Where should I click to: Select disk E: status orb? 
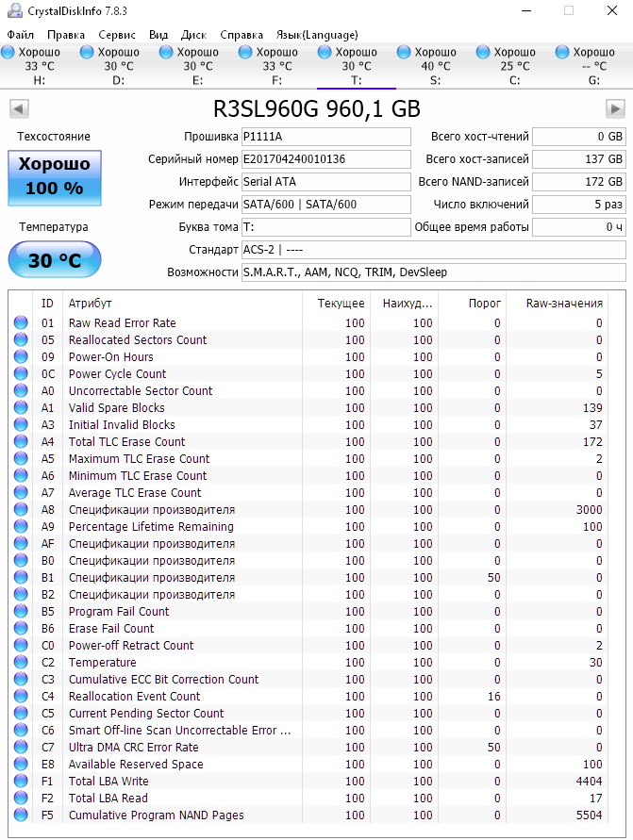coord(166,52)
